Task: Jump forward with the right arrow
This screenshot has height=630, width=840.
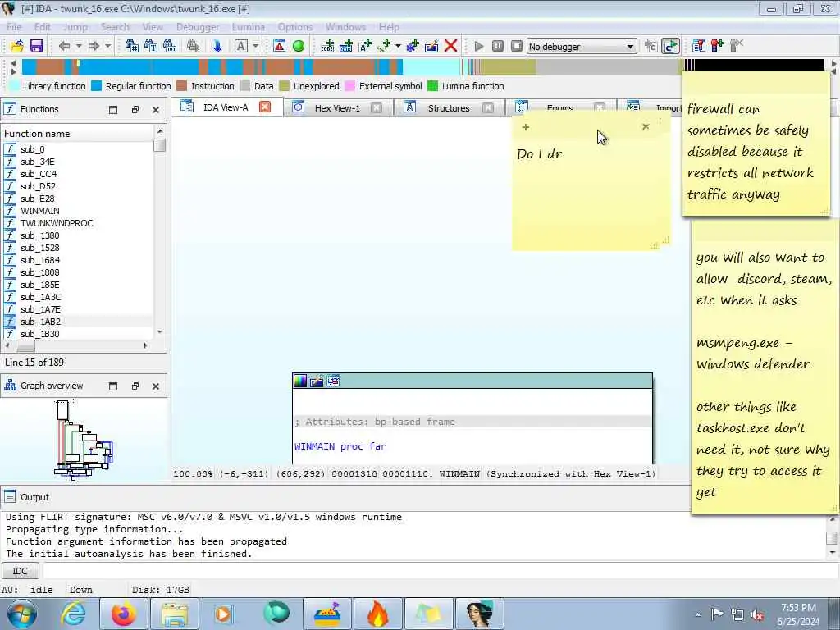Action: click(94, 46)
